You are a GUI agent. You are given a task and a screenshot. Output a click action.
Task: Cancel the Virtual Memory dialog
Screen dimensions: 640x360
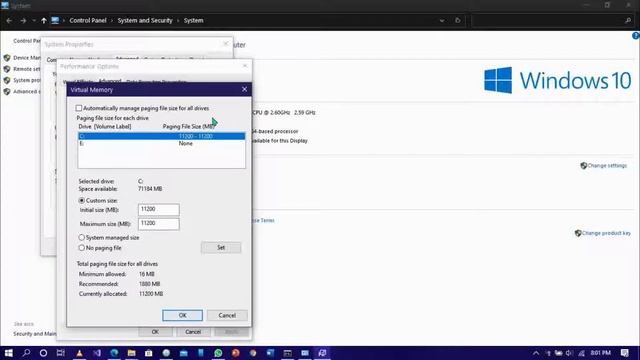(227, 315)
